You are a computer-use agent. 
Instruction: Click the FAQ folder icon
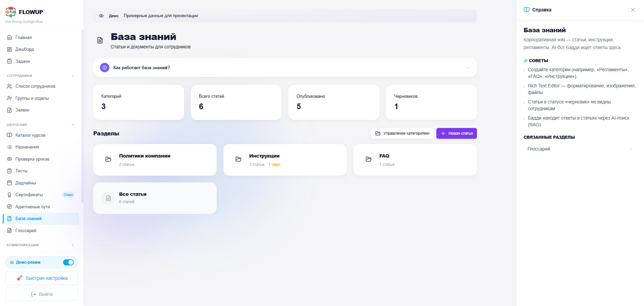pos(369,159)
